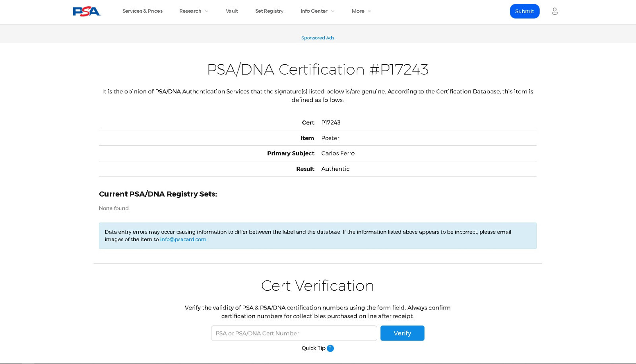Click the Primary Subject label
This screenshot has width=636, height=364.
pos(291,153)
